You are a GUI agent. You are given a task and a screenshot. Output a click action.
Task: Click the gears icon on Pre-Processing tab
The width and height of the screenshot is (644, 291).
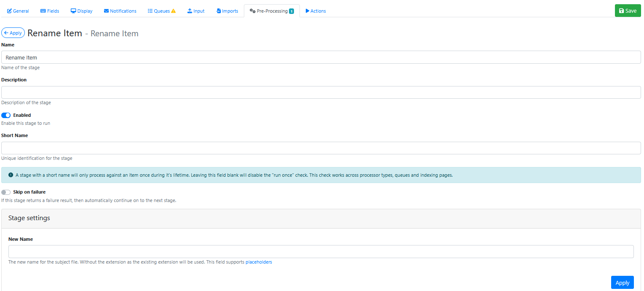(253, 11)
